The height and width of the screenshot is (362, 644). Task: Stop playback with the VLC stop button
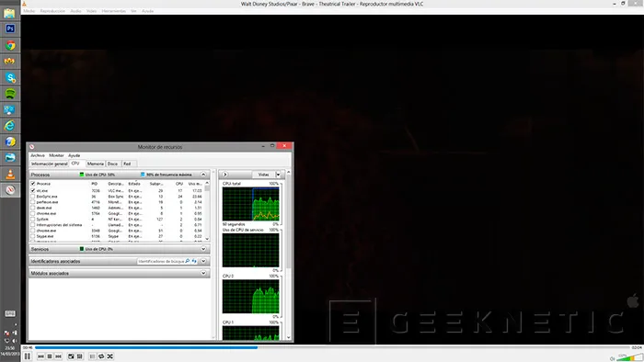click(50, 356)
